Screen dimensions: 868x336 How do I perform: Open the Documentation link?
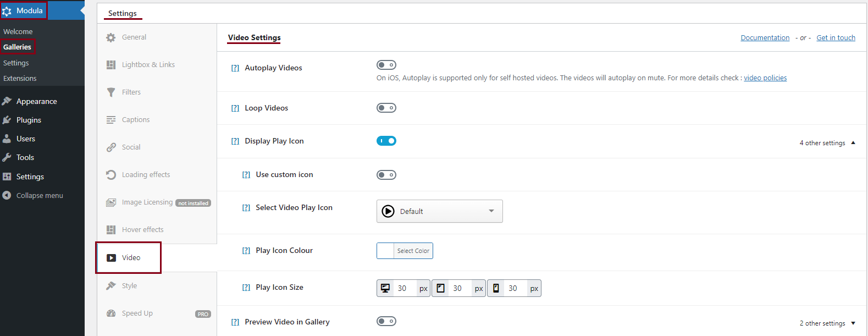click(x=765, y=38)
